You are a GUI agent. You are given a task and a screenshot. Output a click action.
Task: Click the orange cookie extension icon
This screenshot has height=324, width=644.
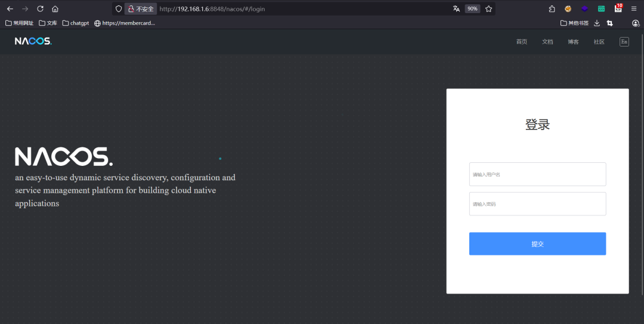pos(568,8)
